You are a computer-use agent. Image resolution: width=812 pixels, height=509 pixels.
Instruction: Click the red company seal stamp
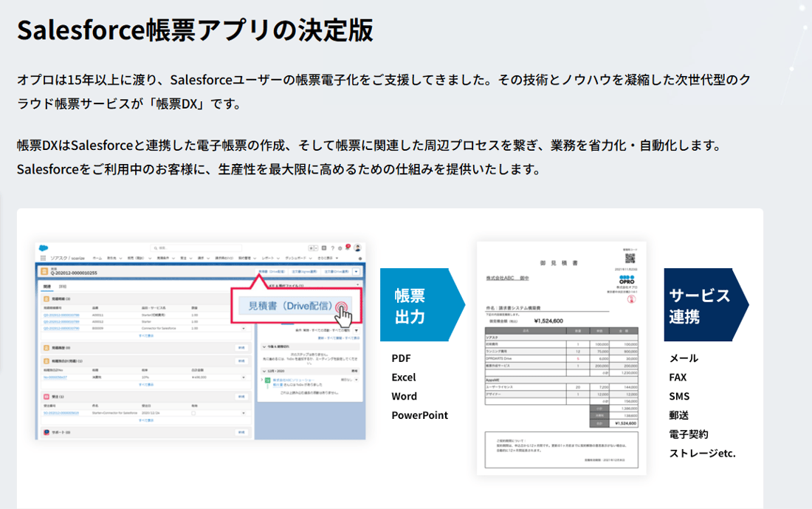point(630,299)
